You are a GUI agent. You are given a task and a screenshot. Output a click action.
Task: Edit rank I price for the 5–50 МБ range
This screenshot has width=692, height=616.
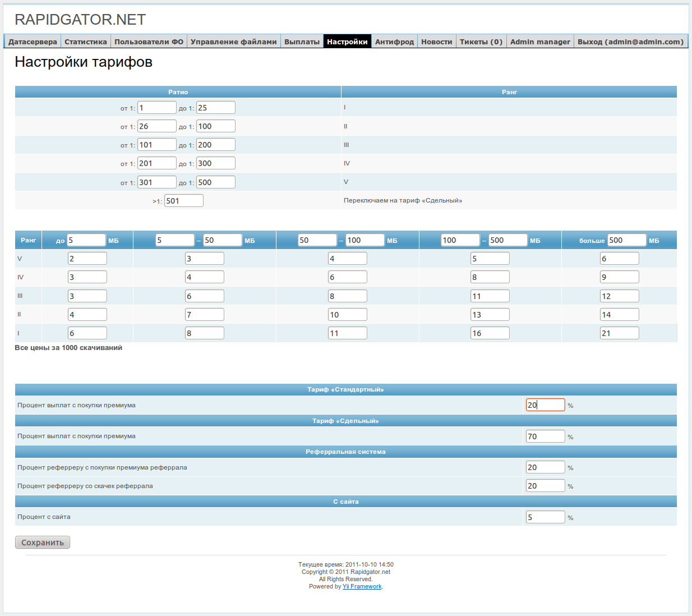click(x=205, y=333)
